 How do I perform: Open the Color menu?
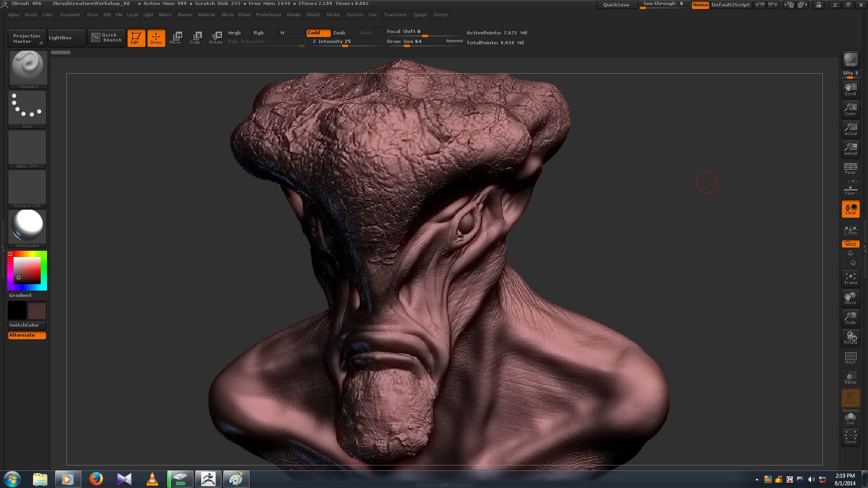coord(47,15)
